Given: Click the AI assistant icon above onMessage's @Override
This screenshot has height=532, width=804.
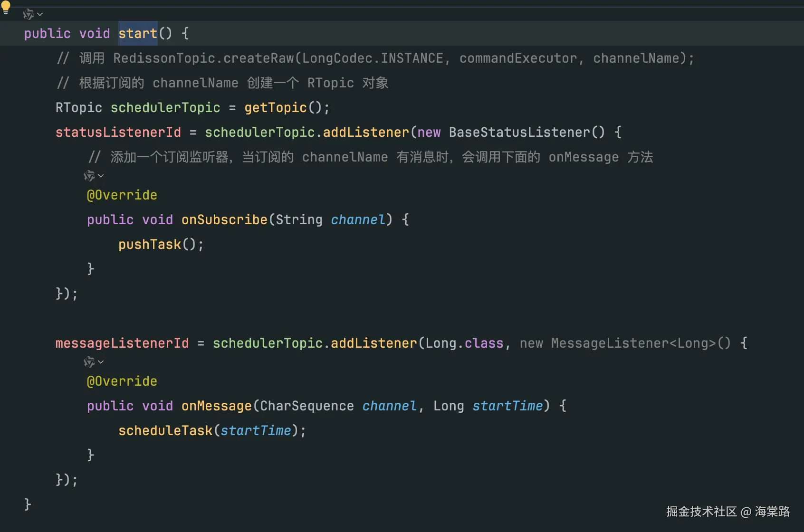Looking at the screenshot, I should [x=89, y=362].
